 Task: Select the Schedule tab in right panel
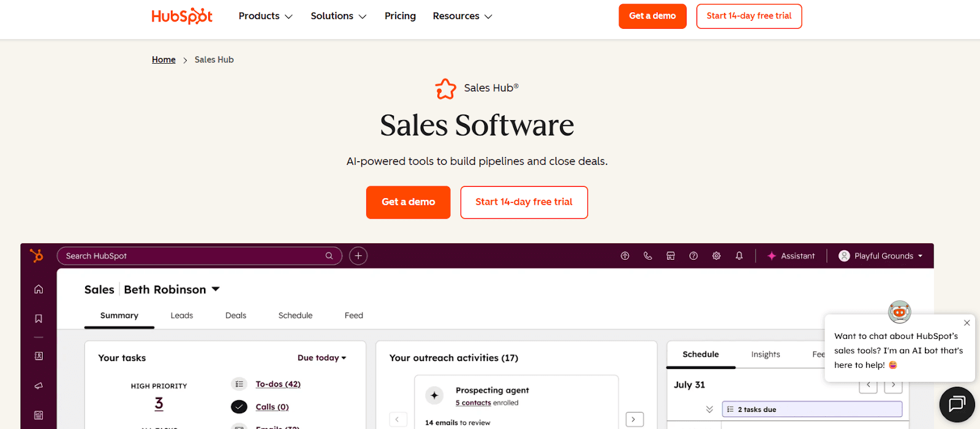pyautogui.click(x=701, y=354)
